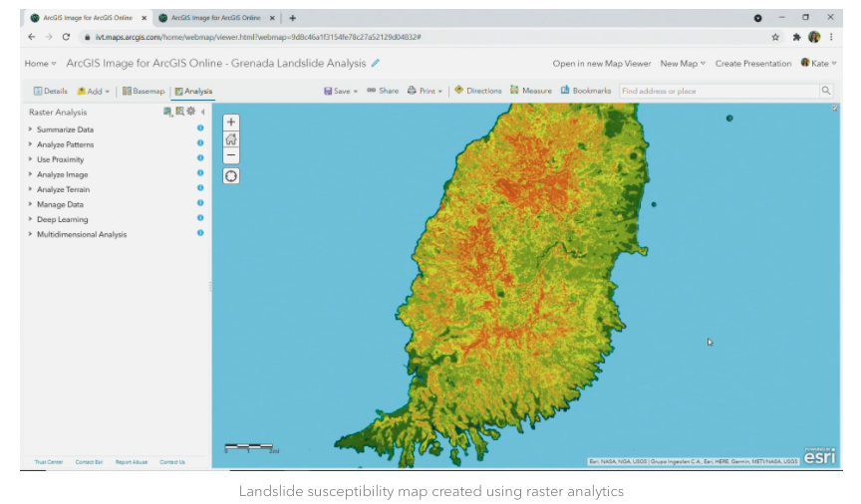Expand the Summarize Data group
861x504 pixels.
[x=30, y=129]
